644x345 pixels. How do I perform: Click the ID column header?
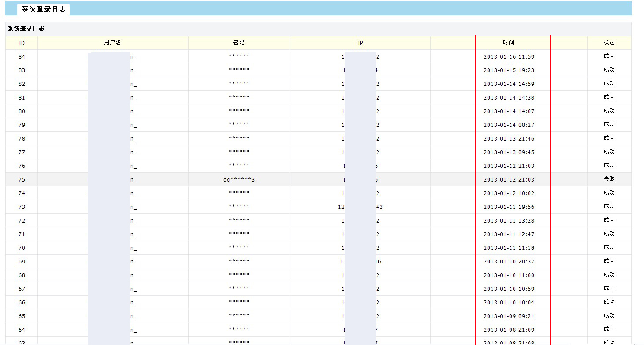tap(22, 43)
